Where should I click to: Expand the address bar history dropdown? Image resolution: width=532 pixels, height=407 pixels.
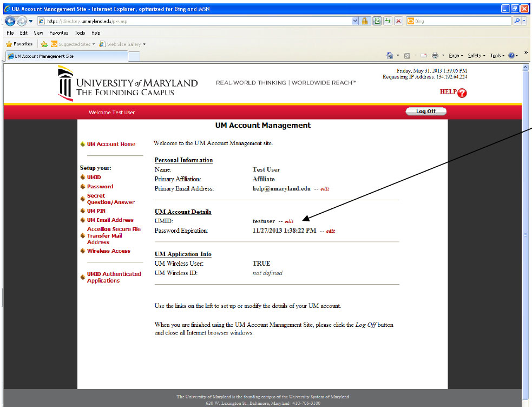(355, 21)
